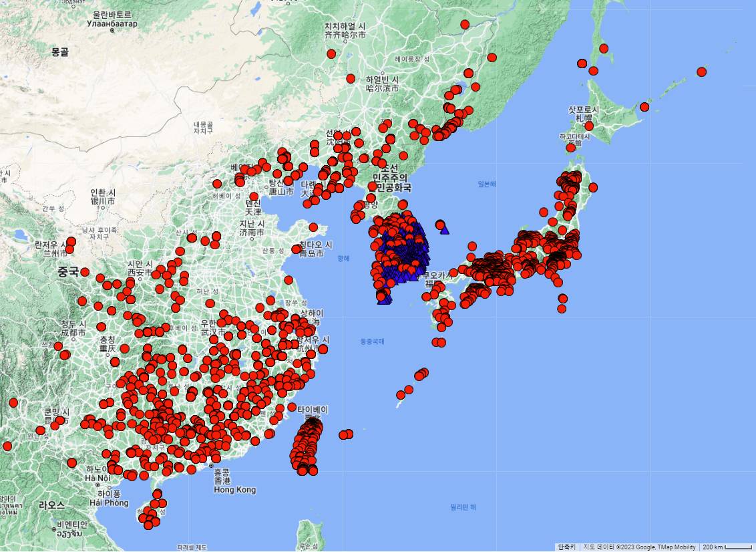Select the red marker just left of Harbin

click(x=351, y=78)
